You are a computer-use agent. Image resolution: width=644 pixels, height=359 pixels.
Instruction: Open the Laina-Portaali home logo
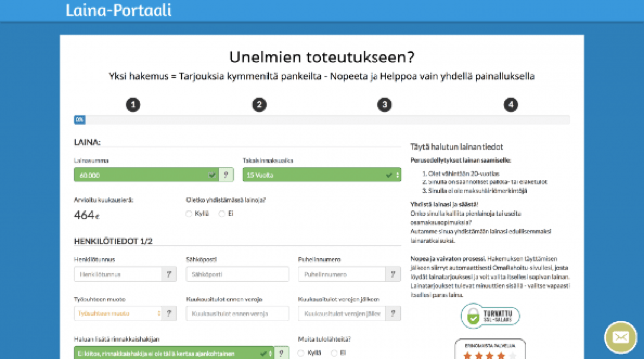[119, 10]
